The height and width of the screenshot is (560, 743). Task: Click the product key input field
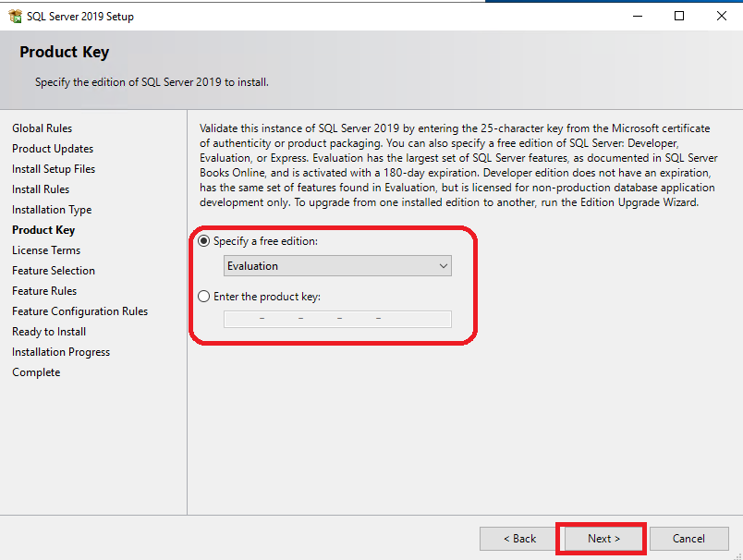(x=337, y=319)
